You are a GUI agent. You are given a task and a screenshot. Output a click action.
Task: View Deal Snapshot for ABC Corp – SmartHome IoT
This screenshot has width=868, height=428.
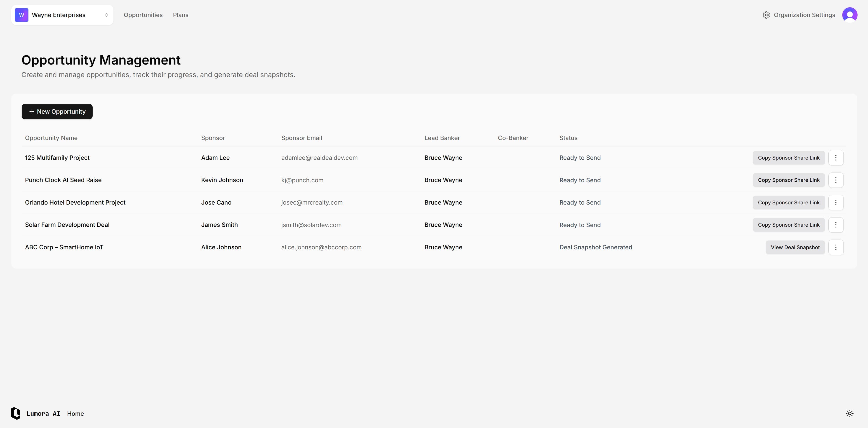795,247
